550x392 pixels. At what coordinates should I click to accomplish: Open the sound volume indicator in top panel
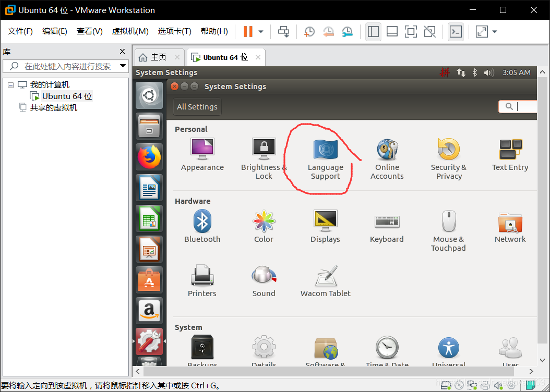pos(488,72)
